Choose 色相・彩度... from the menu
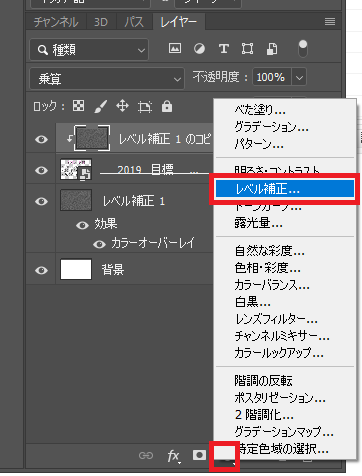Viewport: 362px width, 476px height. click(285, 268)
